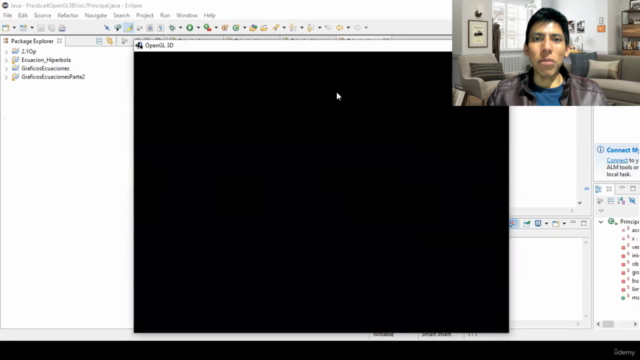640x360 pixels.
Task: Click the Save All toolbar icon
Action: point(51,28)
